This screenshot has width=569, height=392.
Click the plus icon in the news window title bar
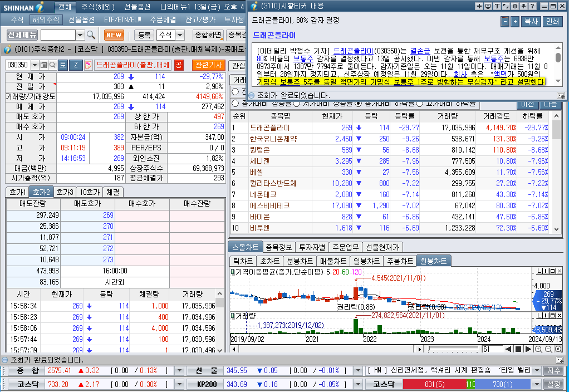[x=479, y=6]
